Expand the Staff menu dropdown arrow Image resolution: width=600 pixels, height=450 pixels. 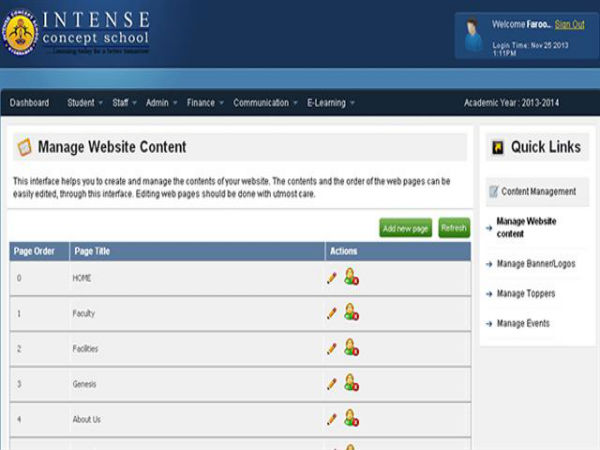[x=134, y=103]
